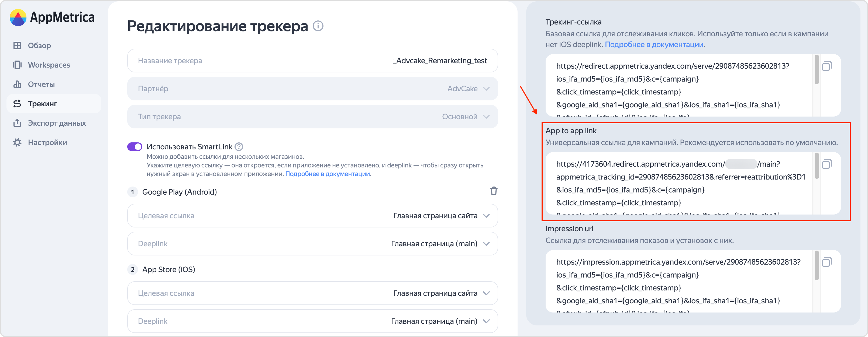This screenshot has height=337, width=868.
Task: Click the SmartLink help question icon
Action: coord(239,147)
